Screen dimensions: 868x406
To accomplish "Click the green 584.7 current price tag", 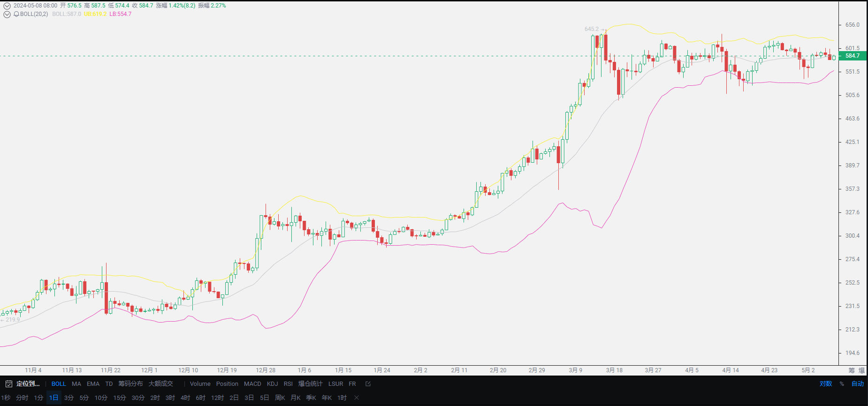I will pyautogui.click(x=853, y=56).
